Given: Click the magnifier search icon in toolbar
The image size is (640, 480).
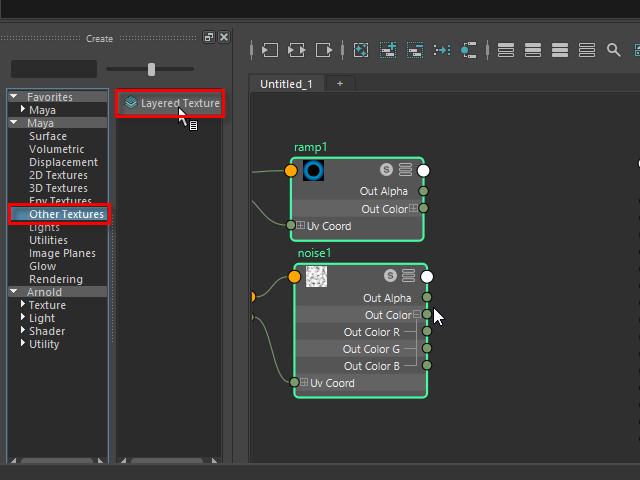Looking at the screenshot, I should [x=613, y=49].
